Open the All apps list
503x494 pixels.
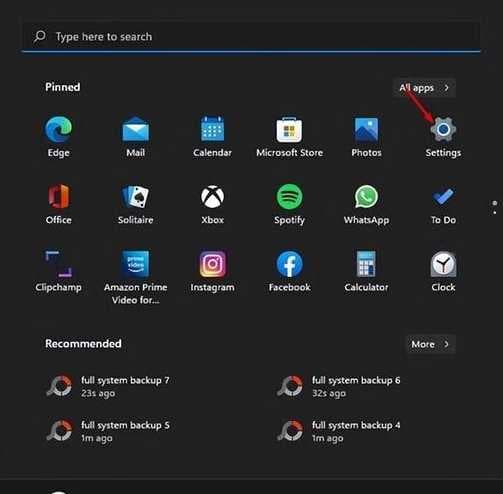point(424,88)
